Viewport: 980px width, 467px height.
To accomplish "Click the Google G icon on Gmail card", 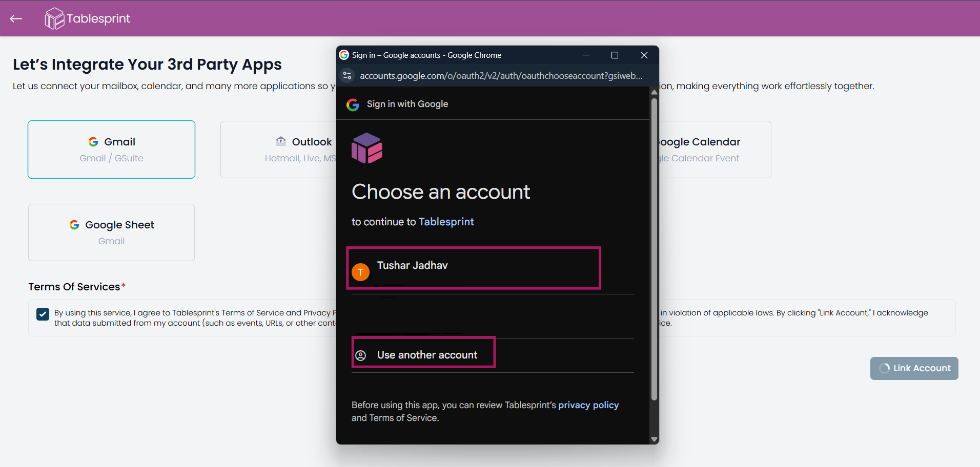I will [93, 142].
